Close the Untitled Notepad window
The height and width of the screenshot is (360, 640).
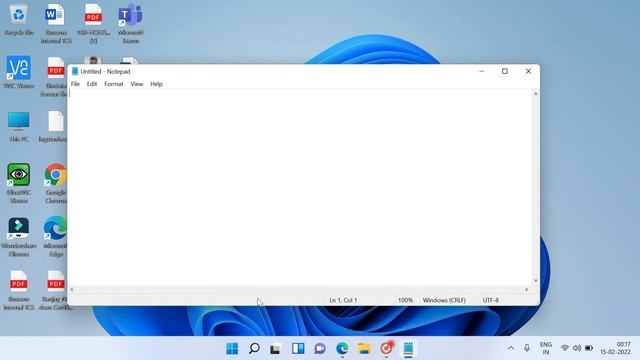point(528,71)
